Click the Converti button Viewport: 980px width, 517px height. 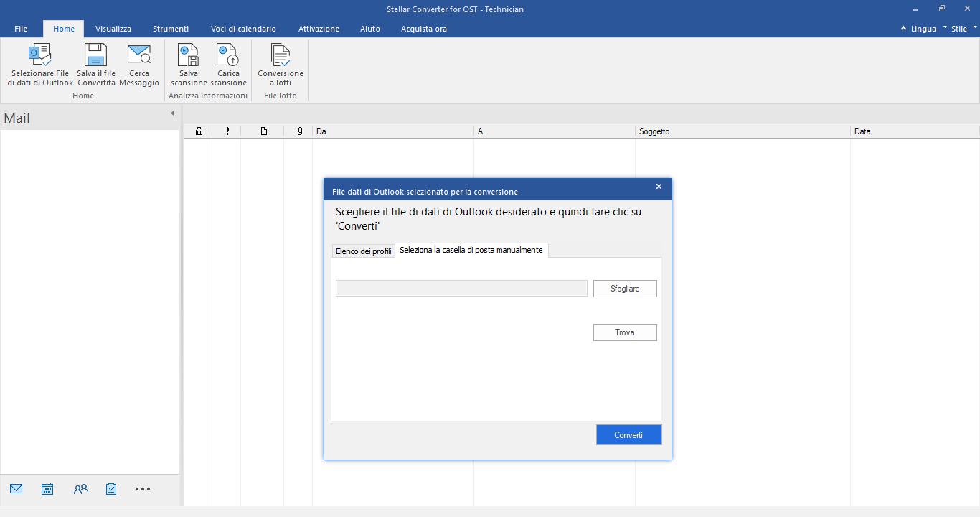pos(628,435)
